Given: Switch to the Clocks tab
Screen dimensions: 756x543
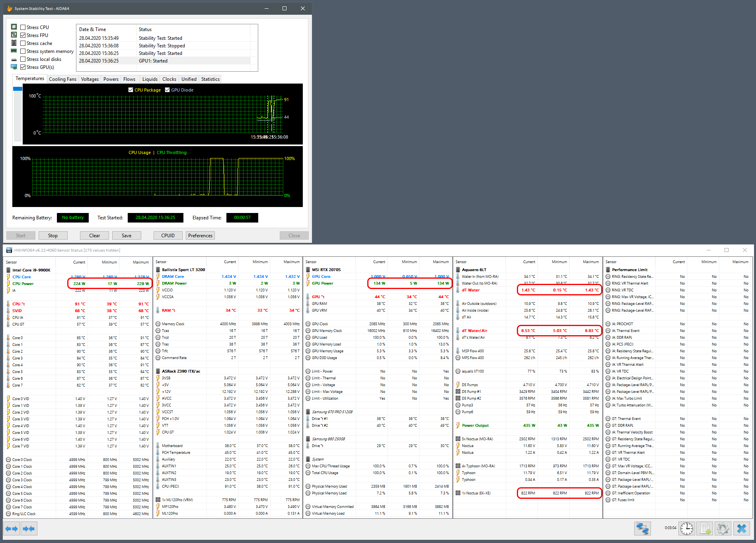Looking at the screenshot, I should tap(169, 79).
